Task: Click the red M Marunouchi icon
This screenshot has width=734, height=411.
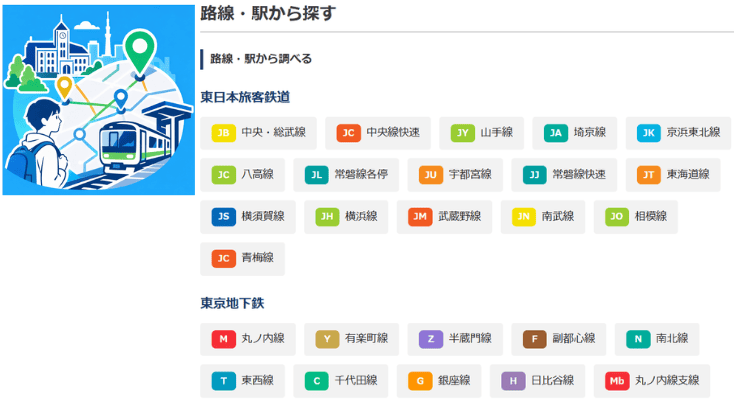Action: coord(223,339)
